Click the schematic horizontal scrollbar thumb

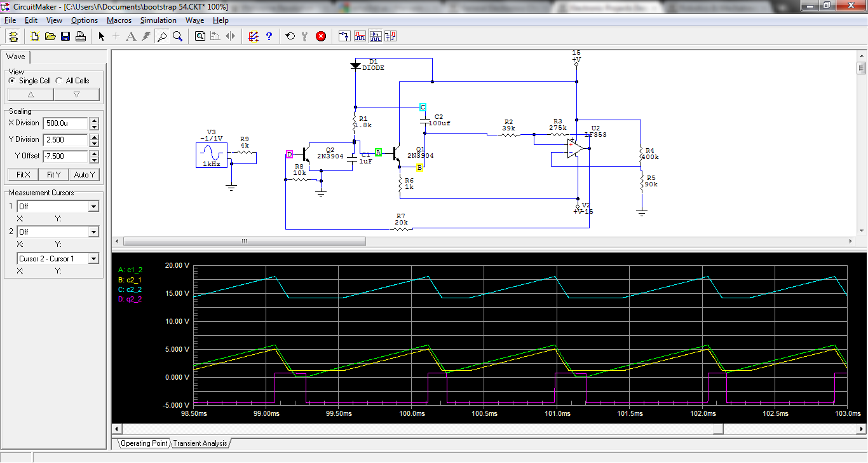pyautogui.click(x=245, y=242)
